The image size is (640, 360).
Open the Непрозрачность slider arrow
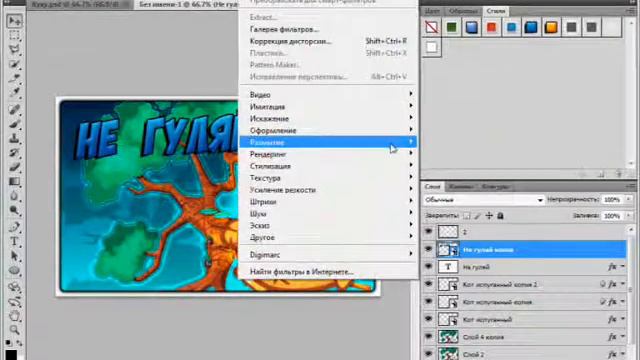point(629,200)
